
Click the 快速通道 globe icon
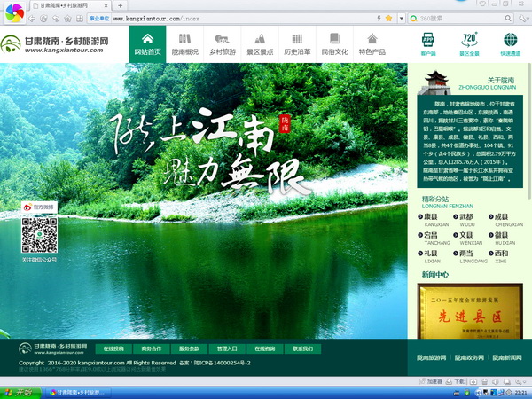click(511, 43)
